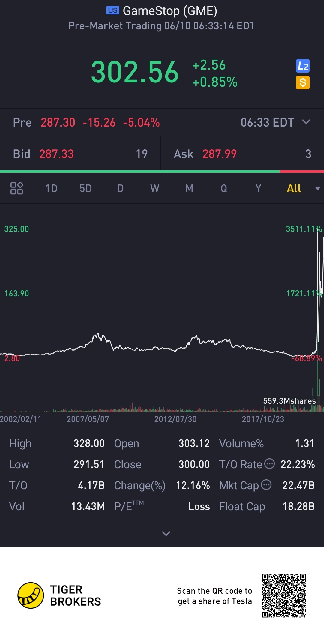Tap the pre-market change -5.04%
The image size is (324, 644).
(141, 122)
